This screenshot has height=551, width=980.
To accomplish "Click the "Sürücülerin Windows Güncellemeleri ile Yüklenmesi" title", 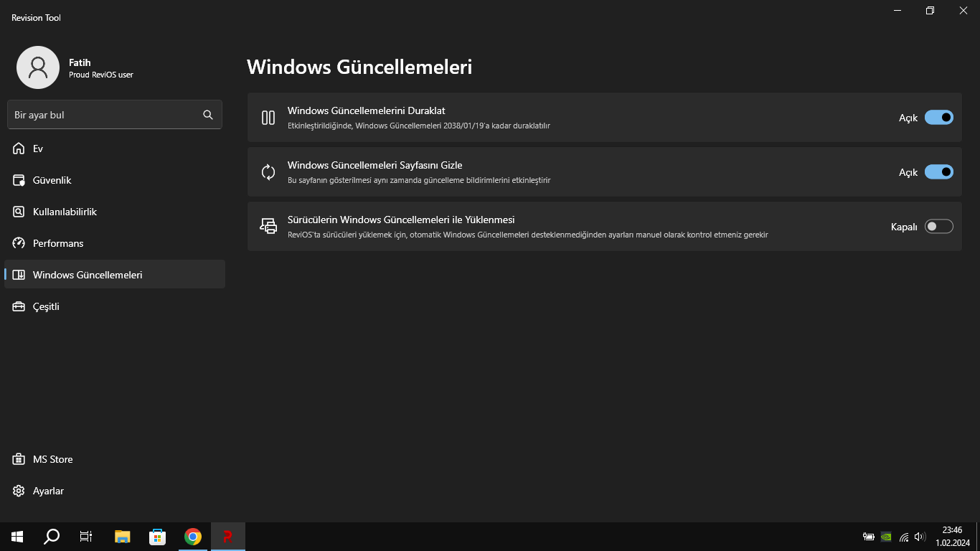I will 401,220.
